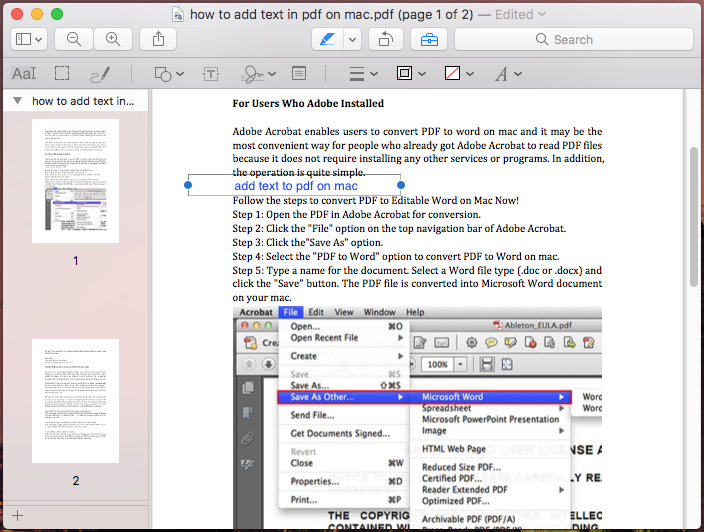
Task: Click Reduced Size PDF entry in image
Action: pos(461,467)
